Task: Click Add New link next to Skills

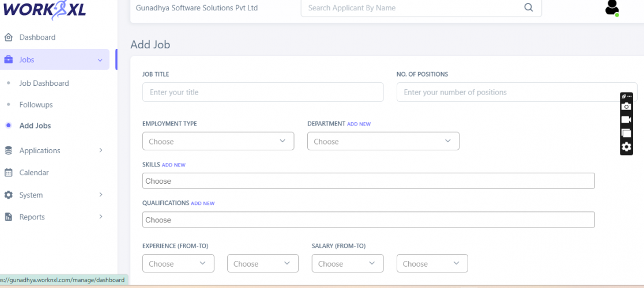Action: [174, 165]
